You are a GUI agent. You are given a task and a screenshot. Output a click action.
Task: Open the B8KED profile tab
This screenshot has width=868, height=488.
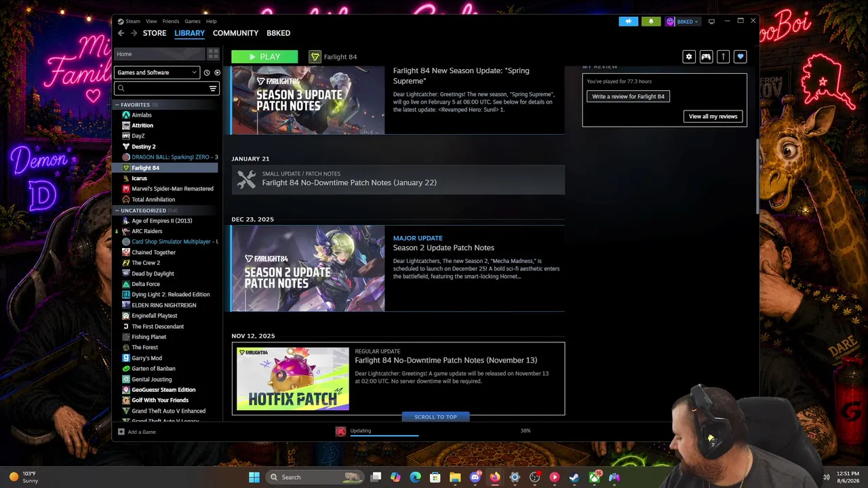coord(278,33)
